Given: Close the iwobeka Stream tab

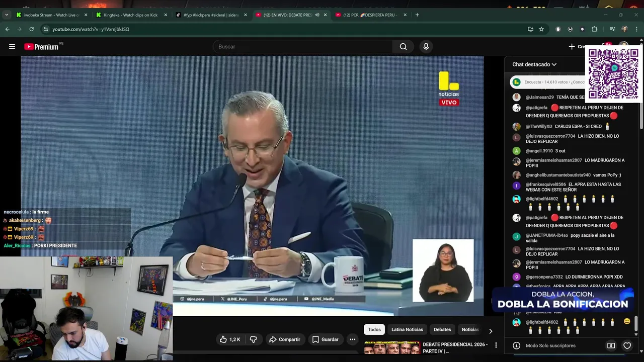Looking at the screenshot, I should (x=86, y=15).
